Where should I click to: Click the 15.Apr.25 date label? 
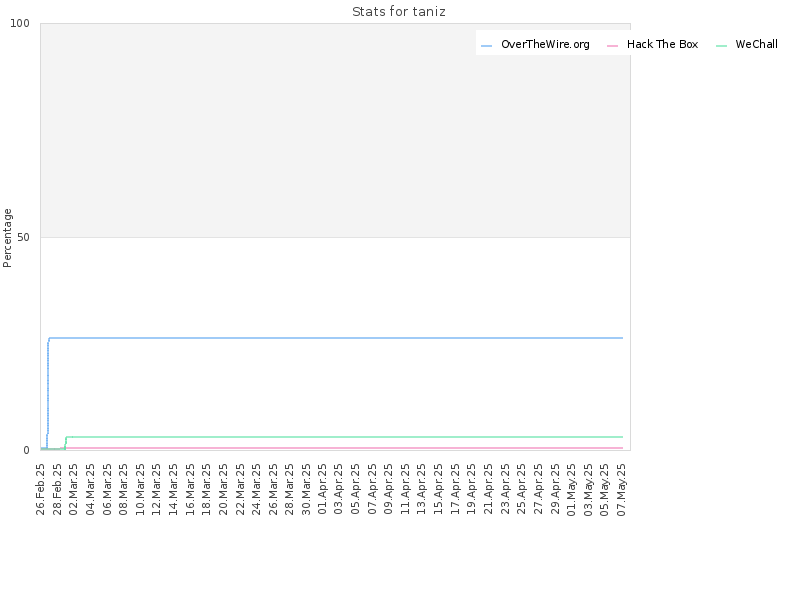tap(439, 489)
